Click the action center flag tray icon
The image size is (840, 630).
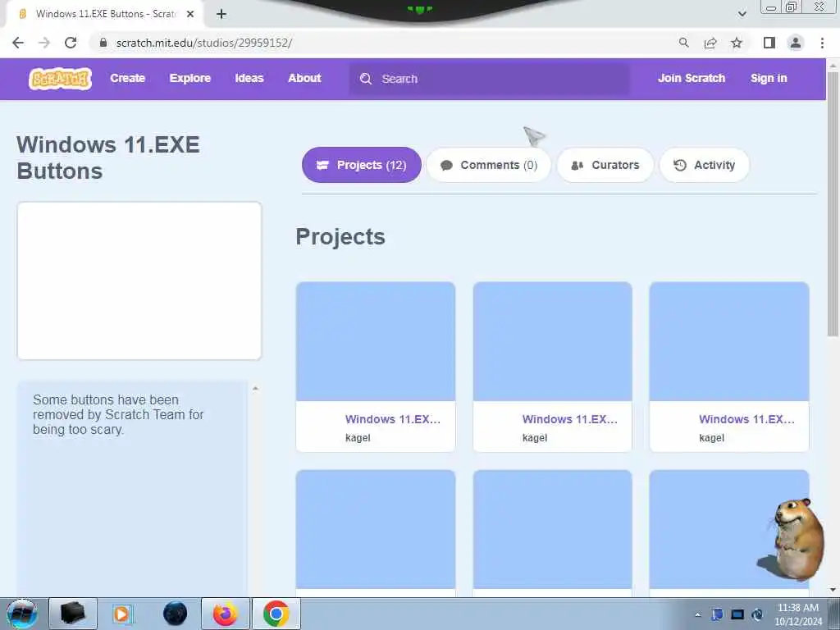coord(717,614)
